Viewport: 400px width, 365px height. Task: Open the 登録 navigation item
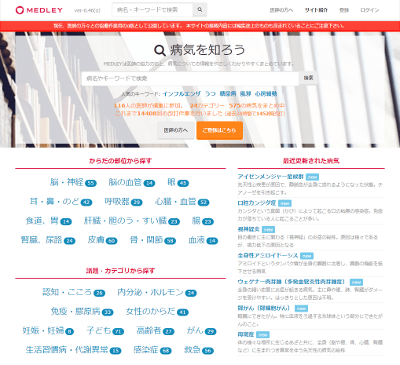click(344, 10)
